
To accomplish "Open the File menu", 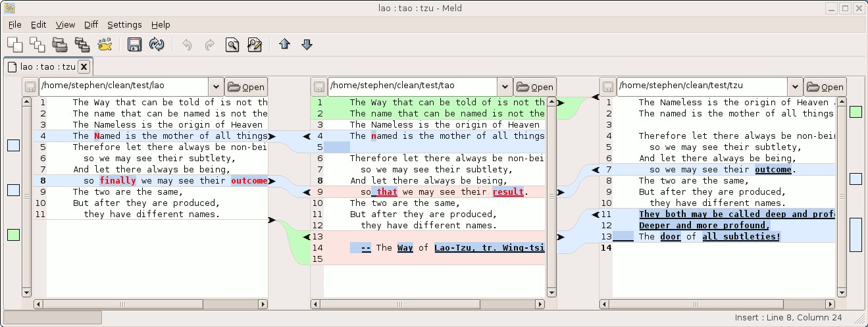I will (x=15, y=24).
